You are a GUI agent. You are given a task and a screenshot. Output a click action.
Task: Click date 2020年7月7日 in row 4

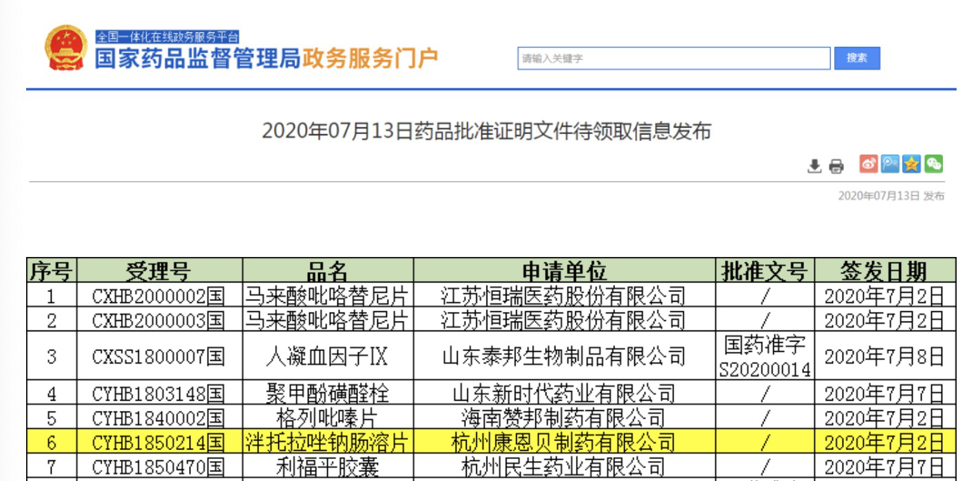pos(884,394)
